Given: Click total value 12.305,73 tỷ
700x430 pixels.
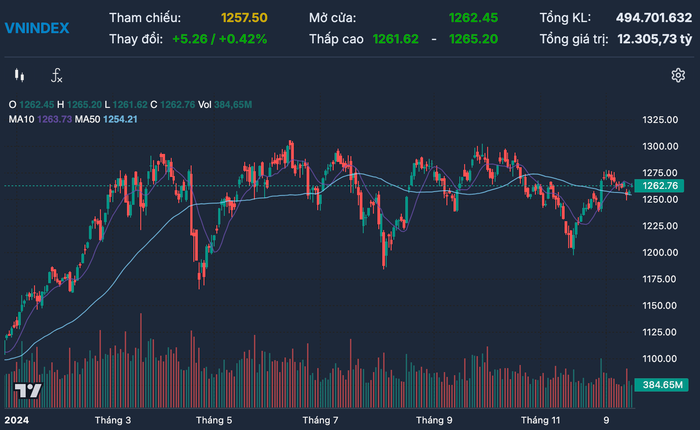Looking at the screenshot, I should click(x=654, y=39).
